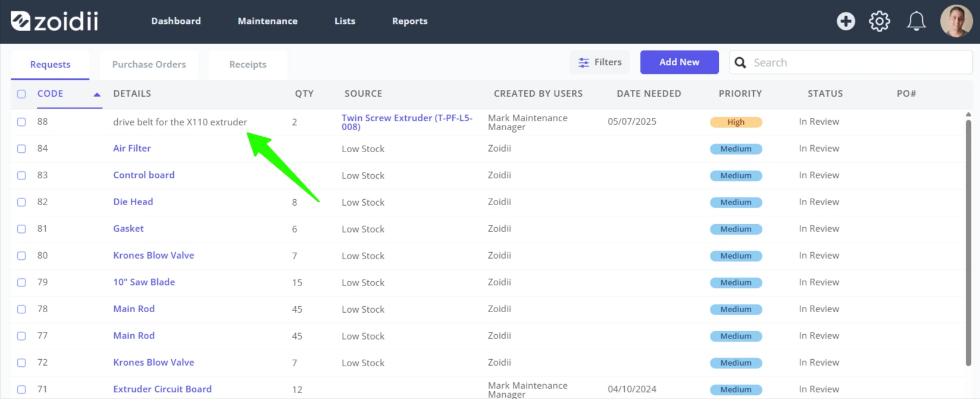This screenshot has width=980, height=399.
Task: Sort by the STATUS column header
Action: [x=825, y=94]
